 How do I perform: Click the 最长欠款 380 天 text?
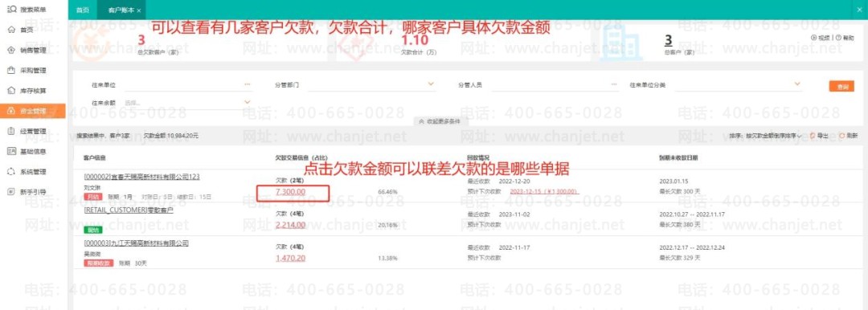click(x=679, y=226)
